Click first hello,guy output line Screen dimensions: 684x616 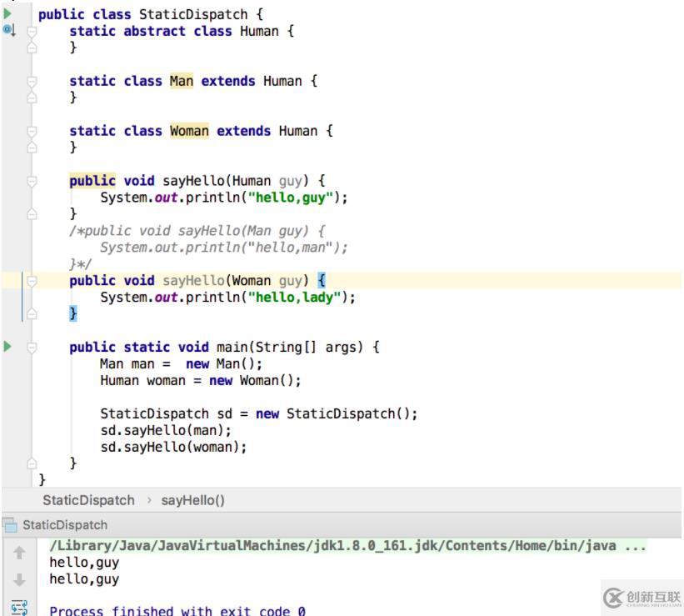(84, 563)
